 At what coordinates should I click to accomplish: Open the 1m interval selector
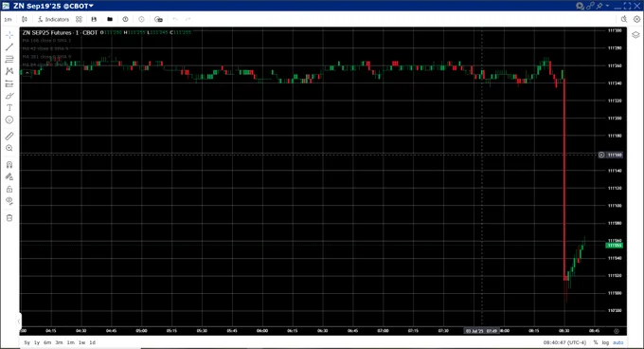pos(8,19)
